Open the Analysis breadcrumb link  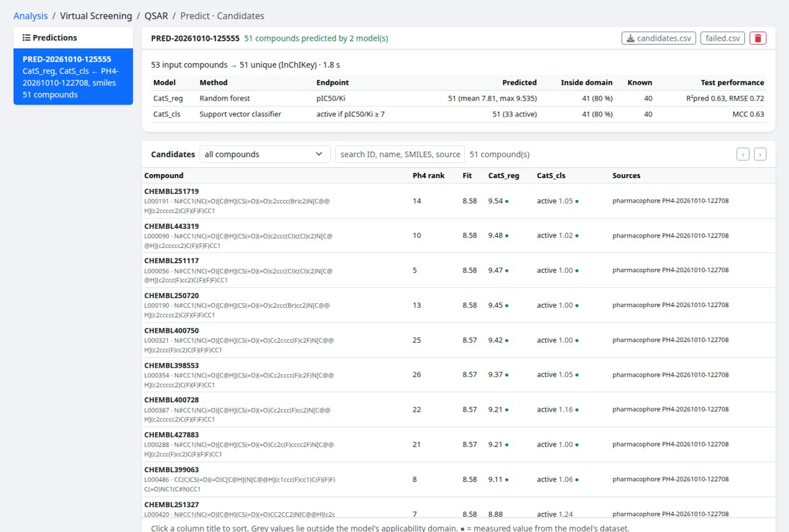(x=30, y=16)
